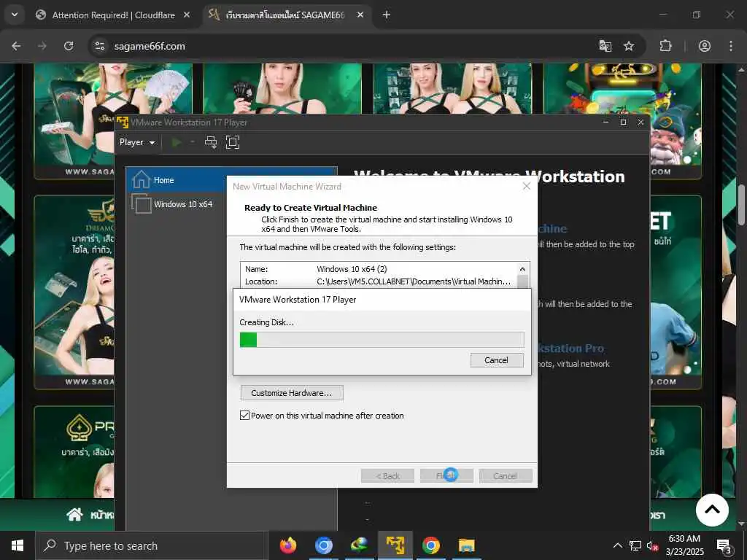This screenshot has height=560, width=747.
Task: Go forward in the browser
Action: click(42, 46)
